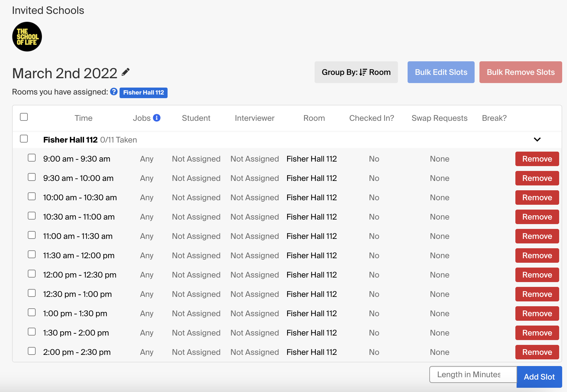Screen dimensions: 567x392
Task: Click the Swap Requests column header
Action: click(x=439, y=118)
